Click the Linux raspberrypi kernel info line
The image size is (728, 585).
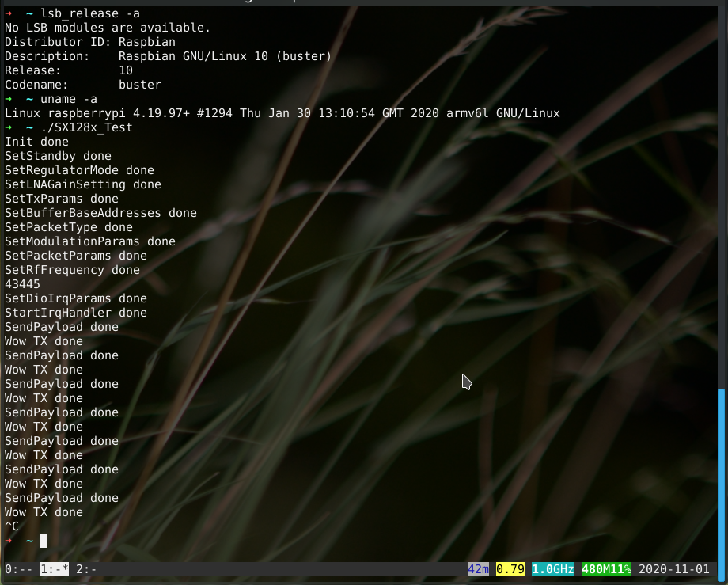[282, 113]
